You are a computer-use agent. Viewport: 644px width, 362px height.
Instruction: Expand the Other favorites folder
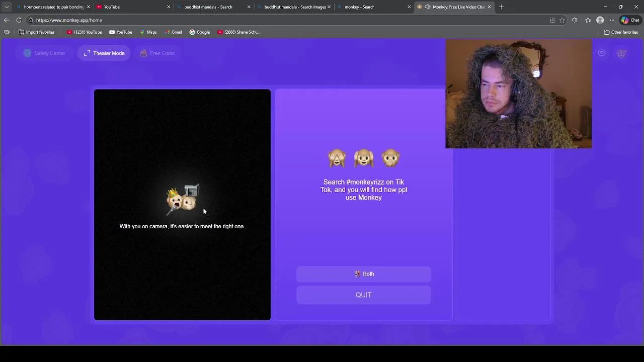(621, 32)
